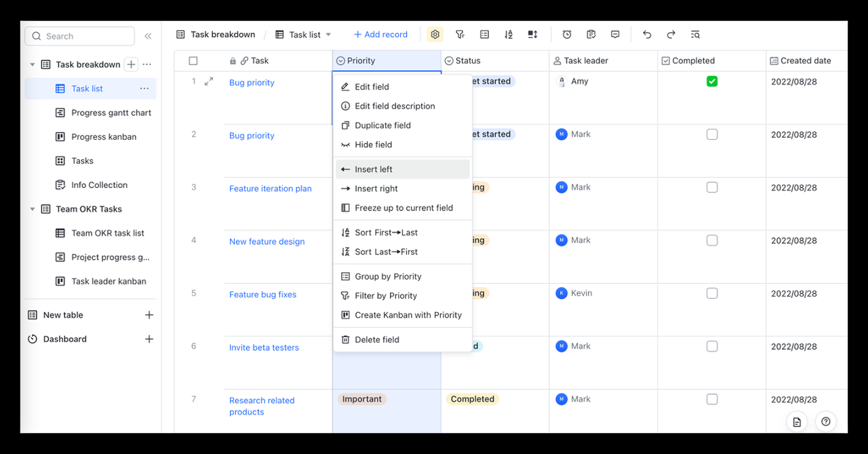868x454 pixels.
Task: Uncheck Completed checkbox for Amy's row
Action: click(711, 81)
